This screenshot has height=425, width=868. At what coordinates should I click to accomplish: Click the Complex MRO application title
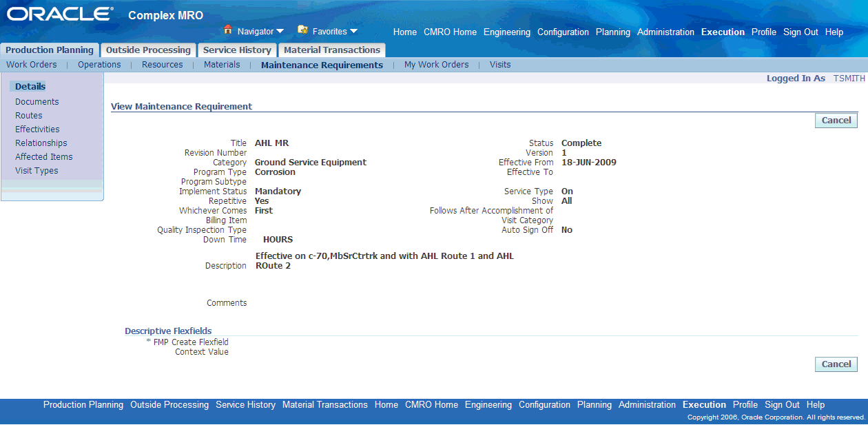tap(166, 16)
